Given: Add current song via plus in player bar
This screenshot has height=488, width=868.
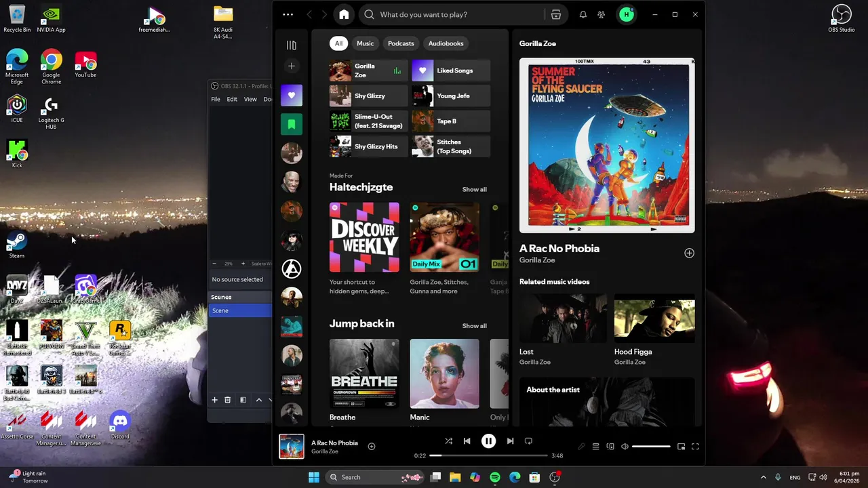Looking at the screenshot, I should (x=372, y=446).
